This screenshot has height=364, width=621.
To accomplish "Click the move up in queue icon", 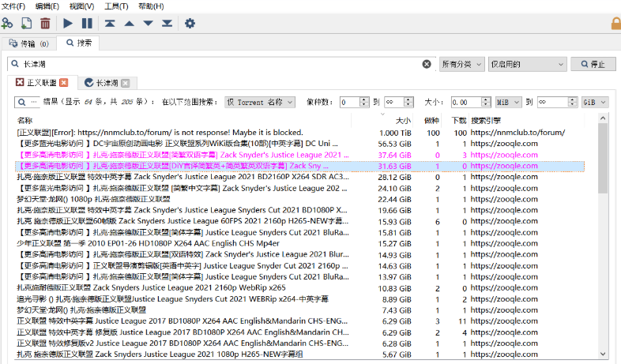I will [x=129, y=24].
